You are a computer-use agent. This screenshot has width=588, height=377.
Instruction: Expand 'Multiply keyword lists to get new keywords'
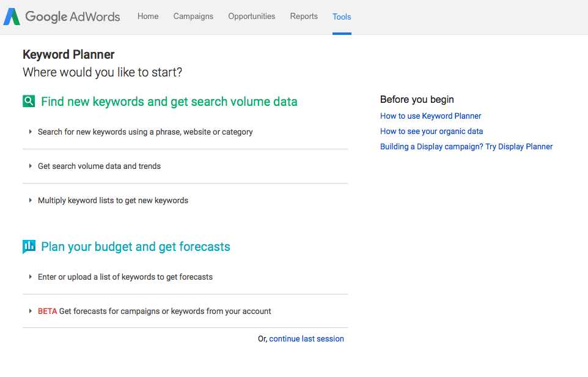pos(112,200)
